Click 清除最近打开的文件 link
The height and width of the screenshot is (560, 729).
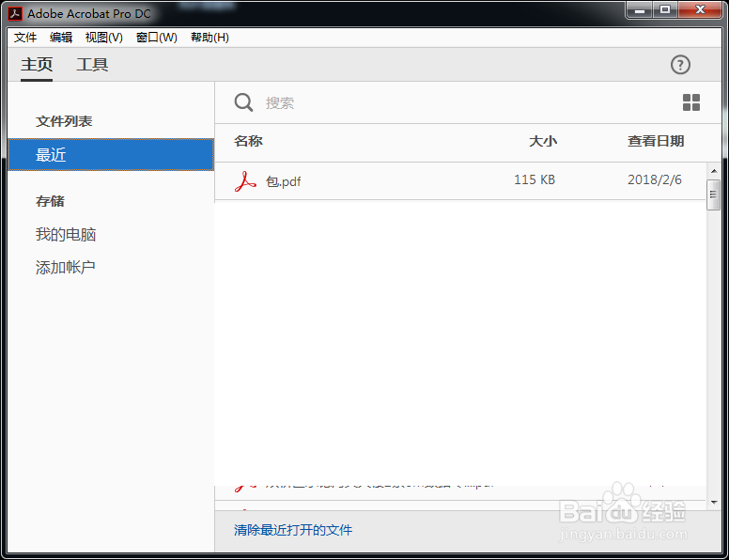293,530
